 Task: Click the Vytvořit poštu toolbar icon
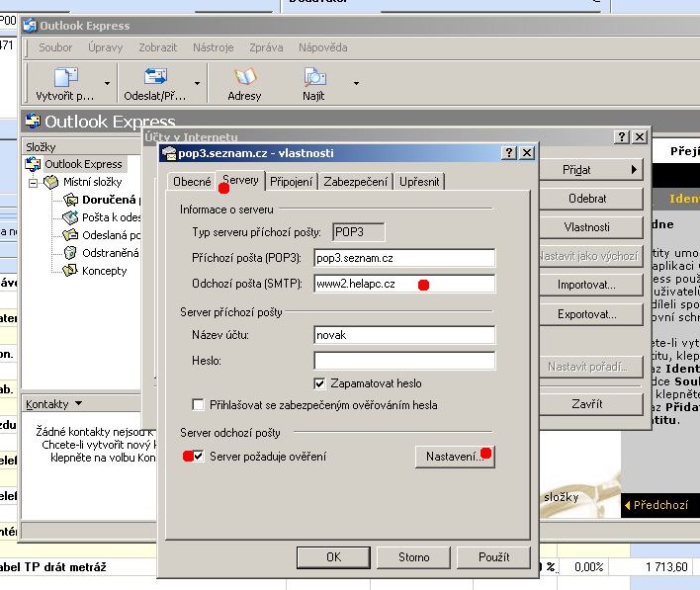(x=65, y=77)
